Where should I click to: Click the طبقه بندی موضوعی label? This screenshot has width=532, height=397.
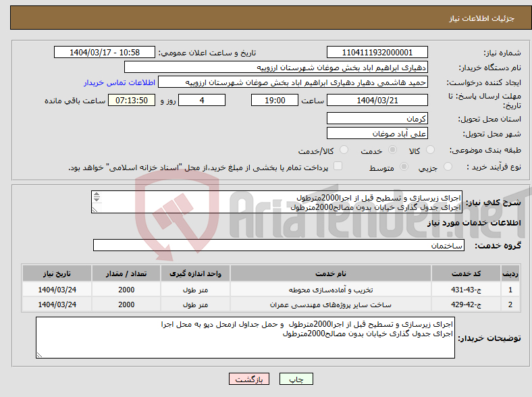point(485,150)
